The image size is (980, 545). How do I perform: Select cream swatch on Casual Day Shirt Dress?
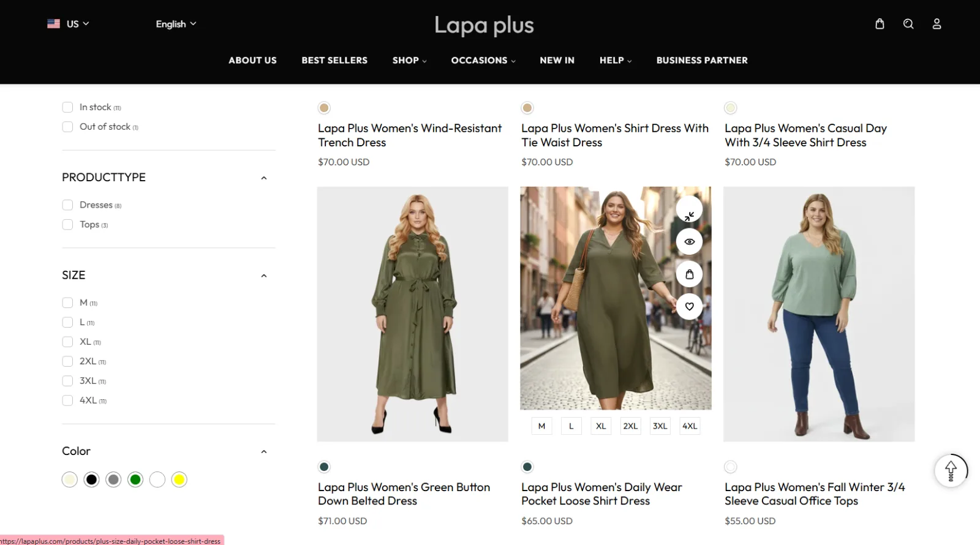731,108
